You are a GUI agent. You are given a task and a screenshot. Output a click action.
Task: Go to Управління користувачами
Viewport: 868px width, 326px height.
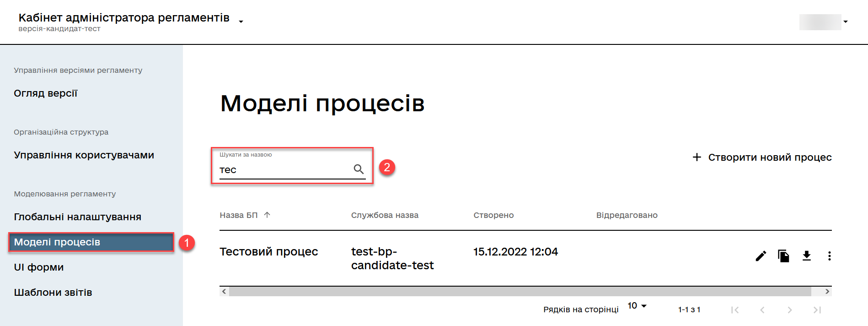coord(84,155)
